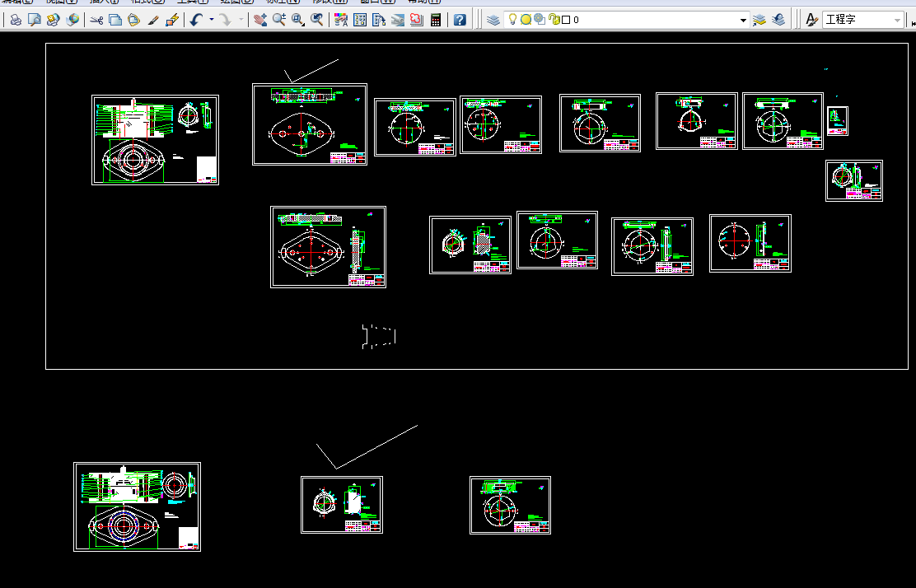Click the Paste clipboard icon
The image size is (916, 588).
pos(133,20)
